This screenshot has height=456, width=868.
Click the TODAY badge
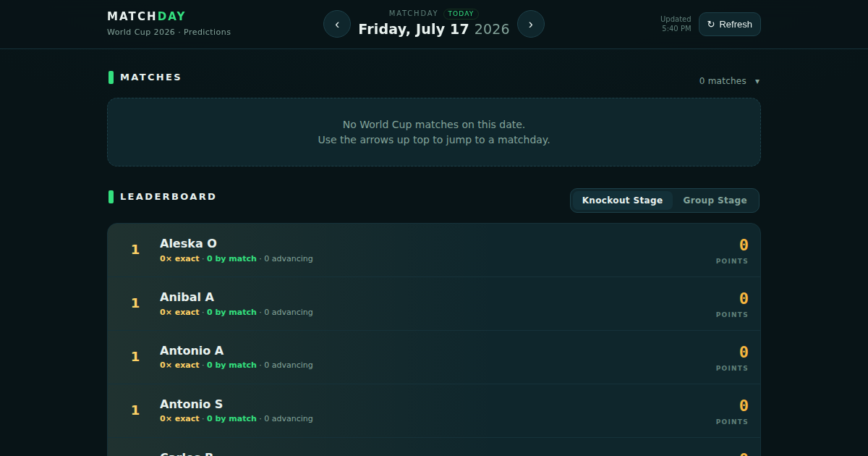(461, 13)
